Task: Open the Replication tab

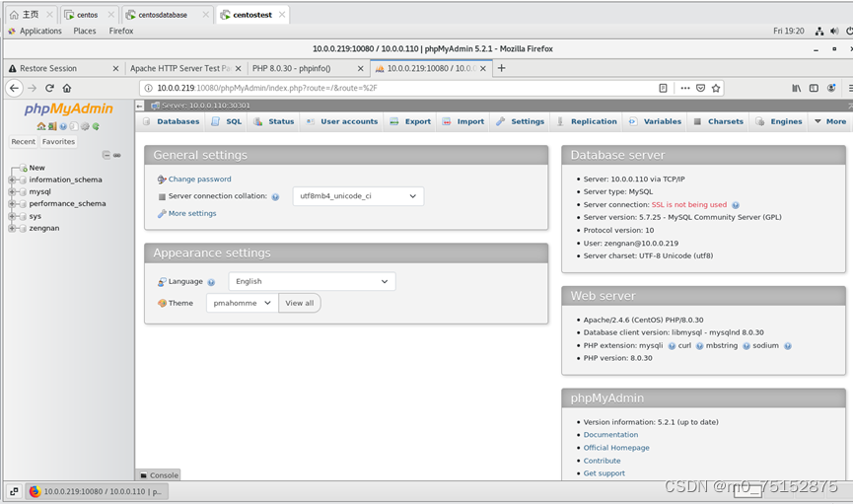Action: 587,121
